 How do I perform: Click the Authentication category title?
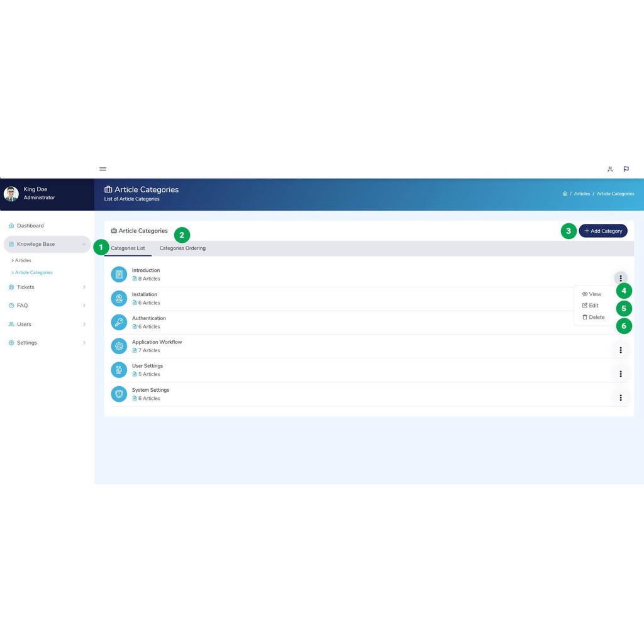pos(148,318)
